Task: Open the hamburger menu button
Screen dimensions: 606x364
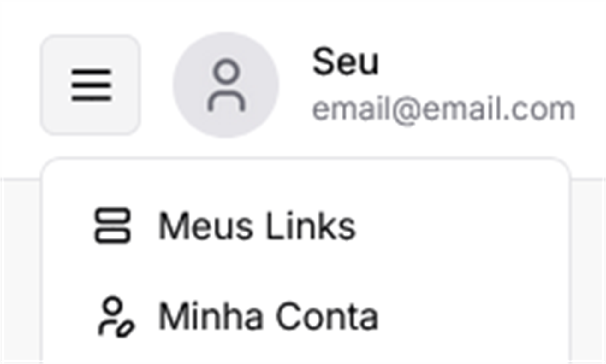Action: pyautogui.click(x=91, y=85)
